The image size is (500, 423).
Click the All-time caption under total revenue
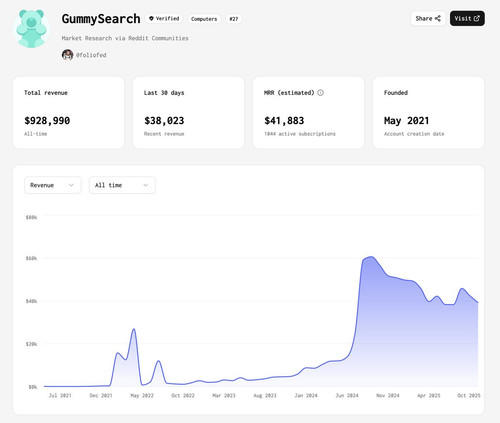coord(35,134)
